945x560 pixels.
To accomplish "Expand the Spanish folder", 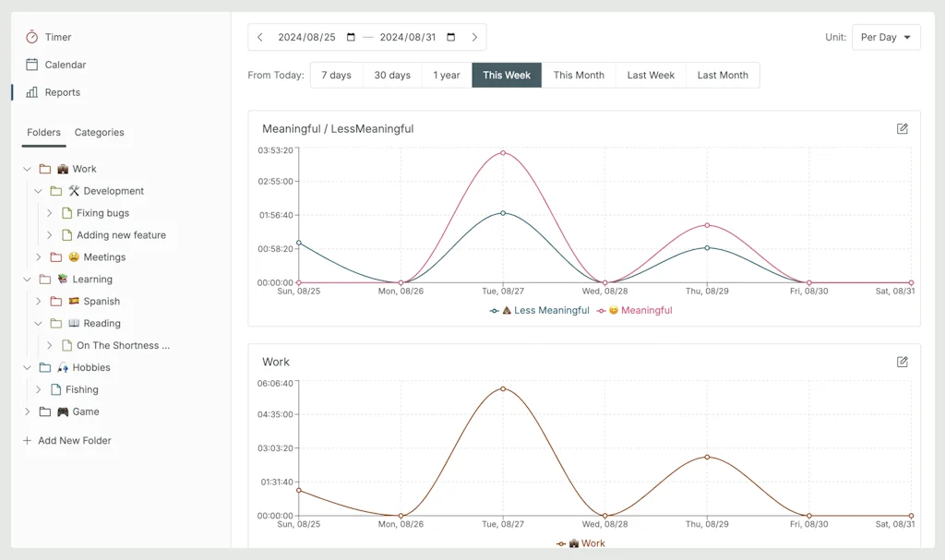I will pos(39,302).
